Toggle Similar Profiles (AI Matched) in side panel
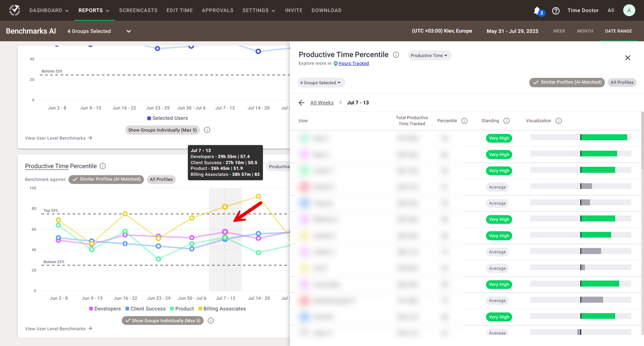The height and width of the screenshot is (346, 644). [x=566, y=82]
